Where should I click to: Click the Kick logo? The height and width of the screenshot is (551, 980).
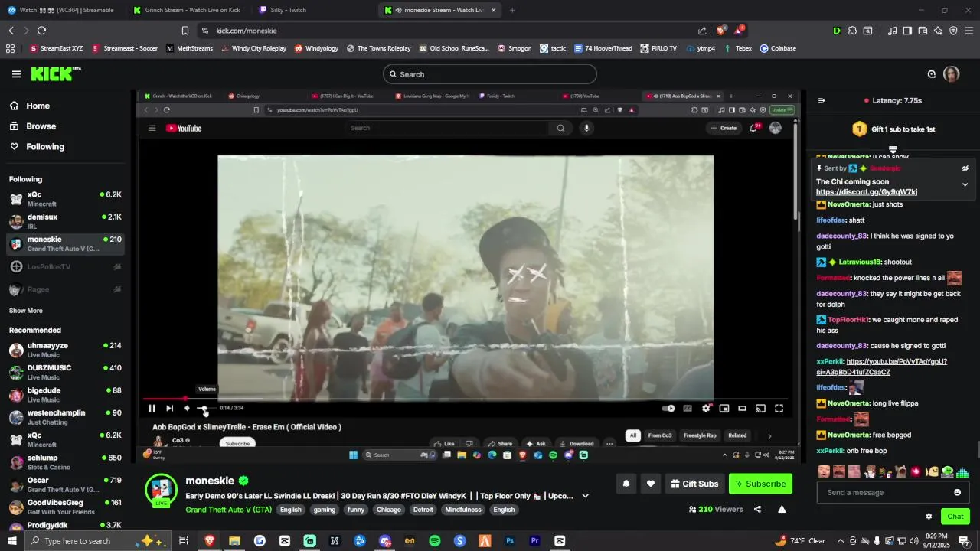[x=56, y=74]
